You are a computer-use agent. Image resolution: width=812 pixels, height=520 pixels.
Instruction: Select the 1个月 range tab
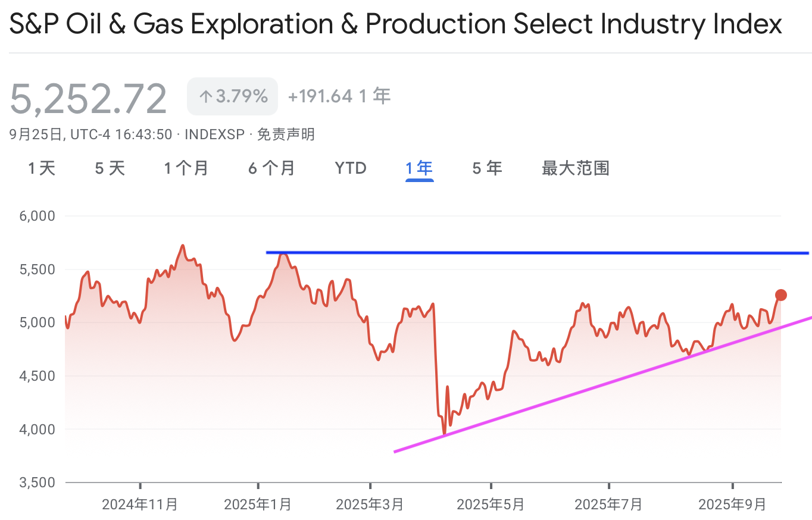[186, 168]
